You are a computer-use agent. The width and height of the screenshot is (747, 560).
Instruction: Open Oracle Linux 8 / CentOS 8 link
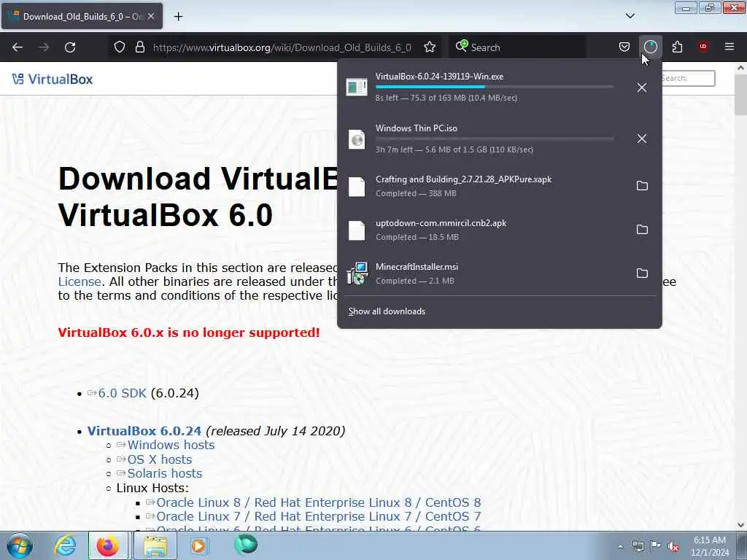click(318, 502)
